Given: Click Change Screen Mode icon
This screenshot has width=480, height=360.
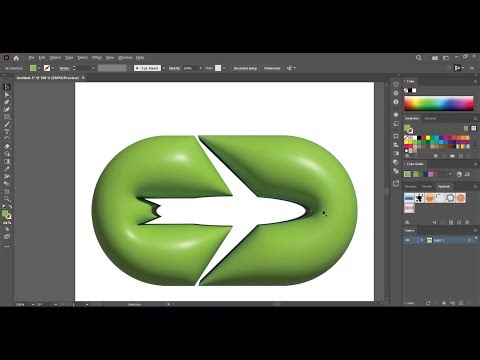Looking at the screenshot, I should (x=7, y=237).
